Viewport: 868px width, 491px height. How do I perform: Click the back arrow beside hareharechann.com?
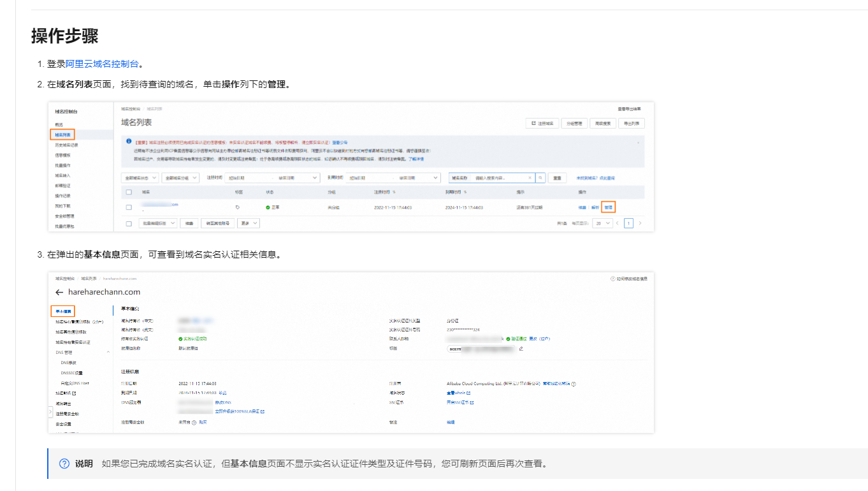[x=59, y=292]
